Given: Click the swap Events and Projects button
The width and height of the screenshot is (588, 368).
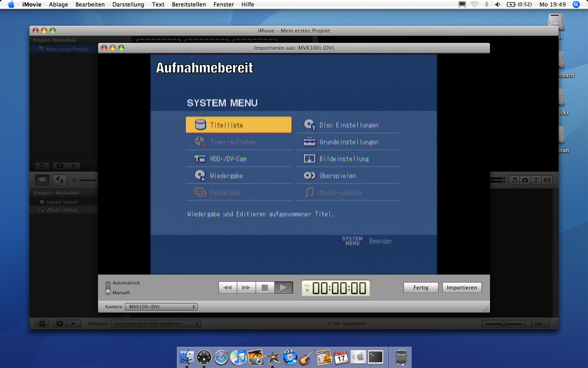Looking at the screenshot, I should pyautogui.click(x=60, y=180).
